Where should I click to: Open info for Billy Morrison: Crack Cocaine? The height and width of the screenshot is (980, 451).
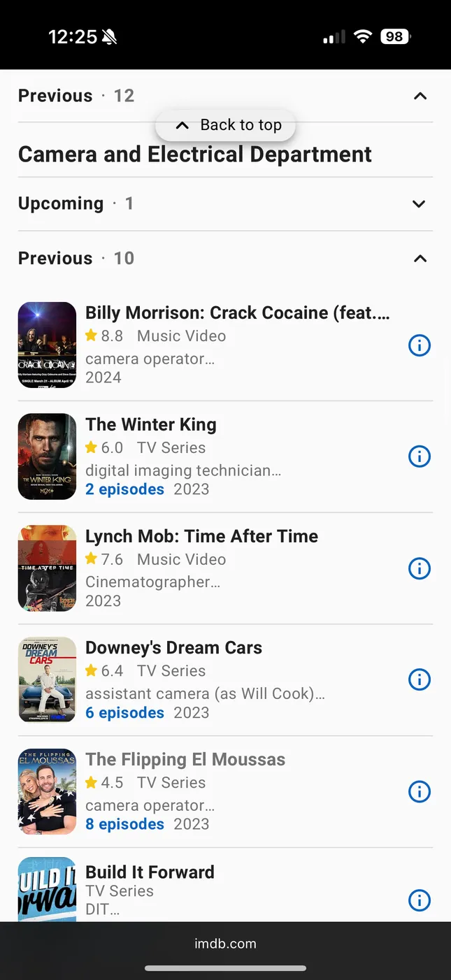[419, 345]
